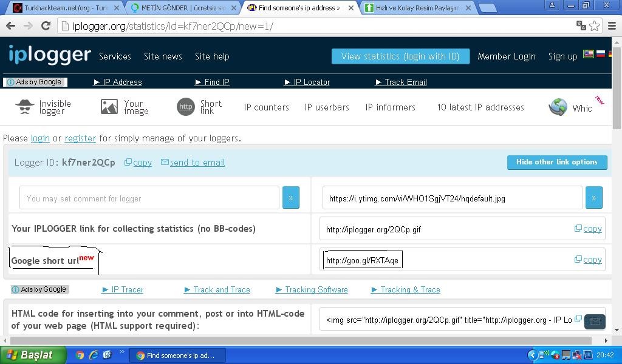
Task: Bookmark this page with the star icon
Action: pyautogui.click(x=594, y=26)
